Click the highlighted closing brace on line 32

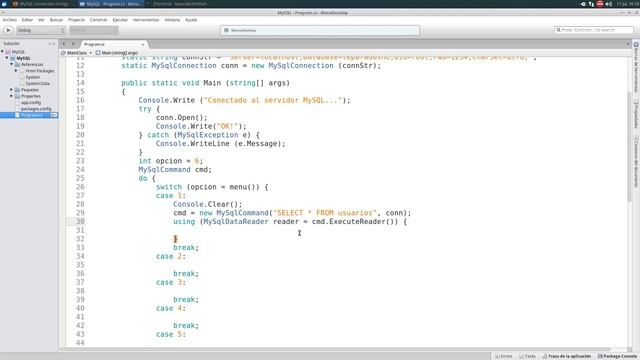coord(176,239)
